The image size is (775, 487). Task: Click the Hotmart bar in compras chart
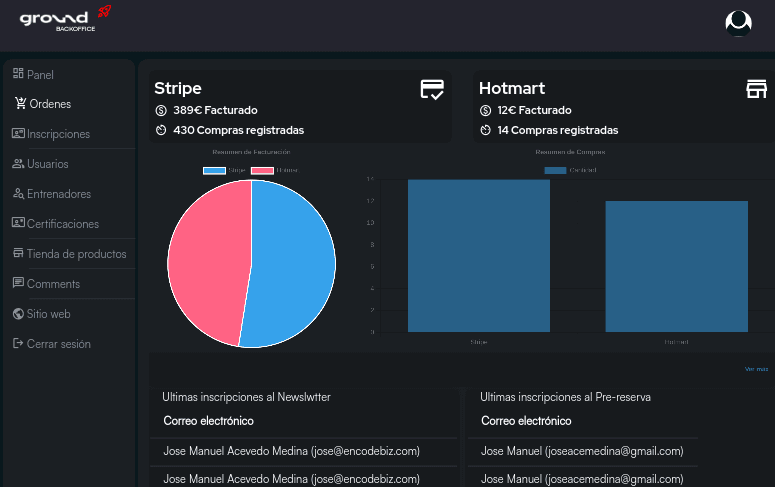677,266
